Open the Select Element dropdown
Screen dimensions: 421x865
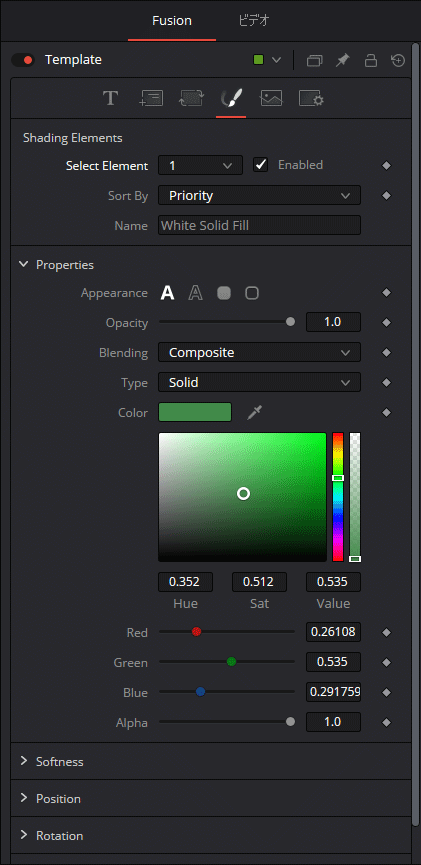pos(200,165)
